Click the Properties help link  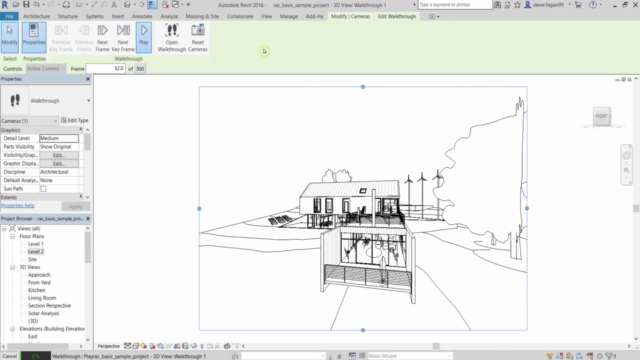18,206
